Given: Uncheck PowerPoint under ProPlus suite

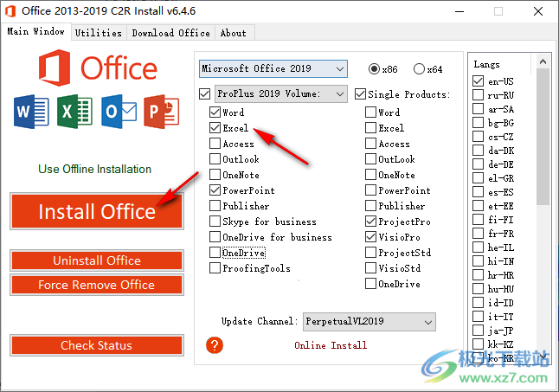Looking at the screenshot, I should pos(215,190).
